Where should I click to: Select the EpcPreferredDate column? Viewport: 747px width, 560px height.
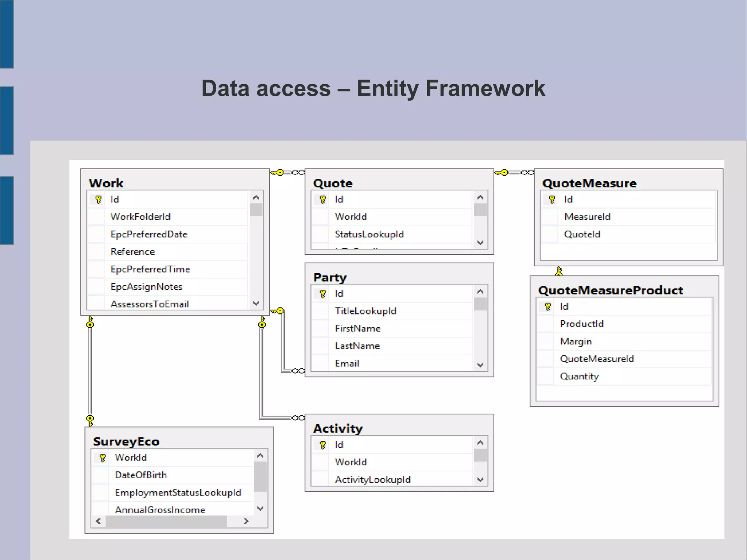[x=168, y=234]
